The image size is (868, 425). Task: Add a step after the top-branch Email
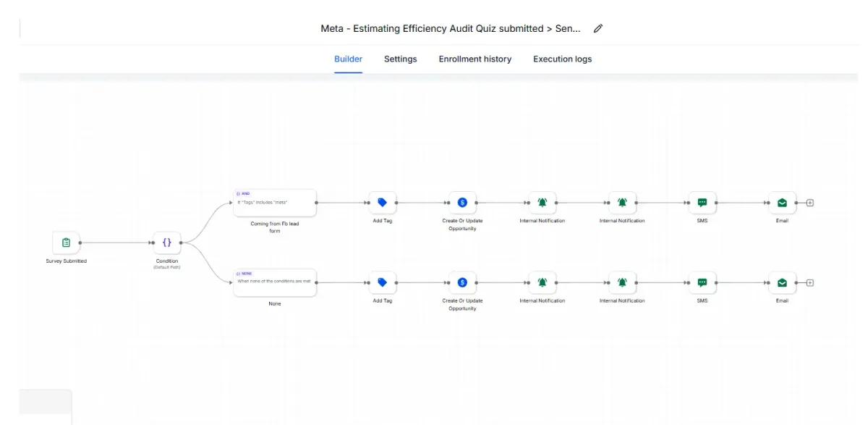coord(809,203)
